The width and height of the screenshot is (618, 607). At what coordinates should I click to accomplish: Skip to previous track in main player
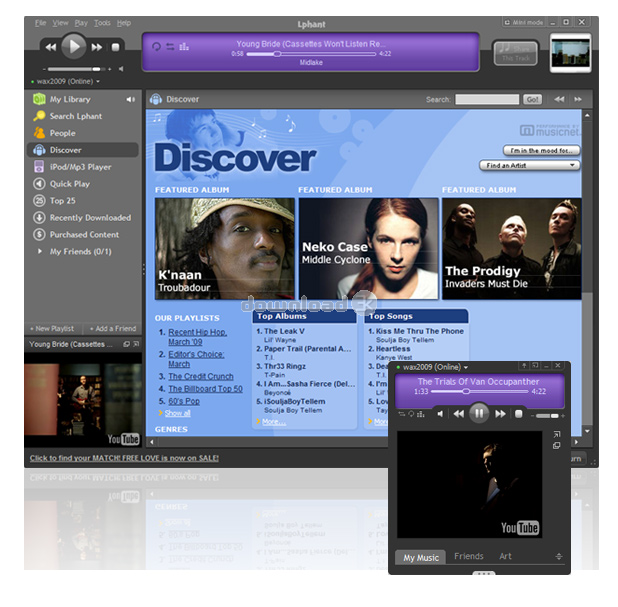click(x=51, y=48)
